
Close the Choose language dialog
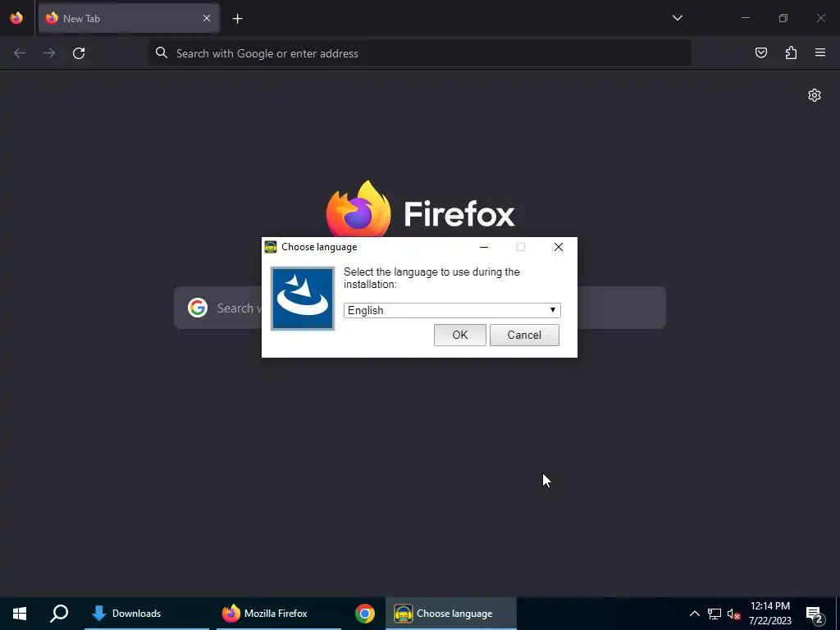[x=558, y=247]
